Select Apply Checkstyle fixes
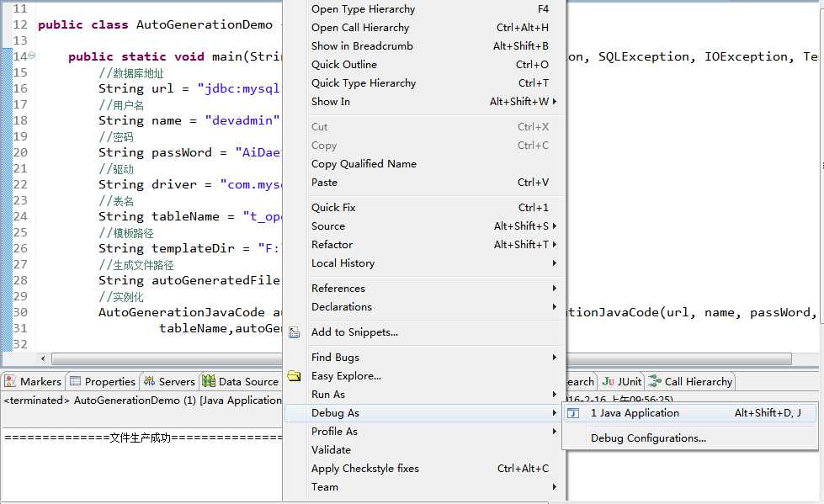Image resolution: width=824 pixels, height=504 pixels. [x=424, y=469]
